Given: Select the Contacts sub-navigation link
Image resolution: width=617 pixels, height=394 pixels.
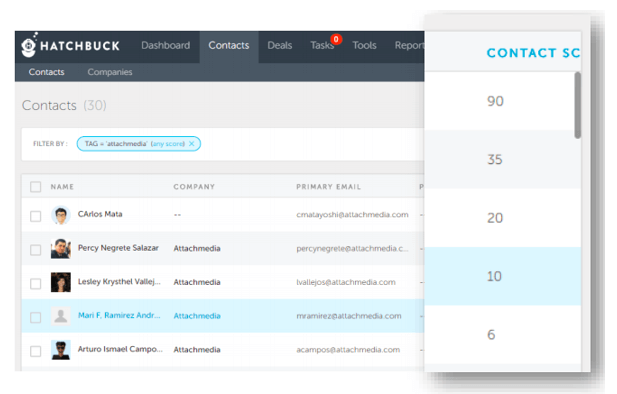Looking at the screenshot, I should pyautogui.click(x=46, y=72).
